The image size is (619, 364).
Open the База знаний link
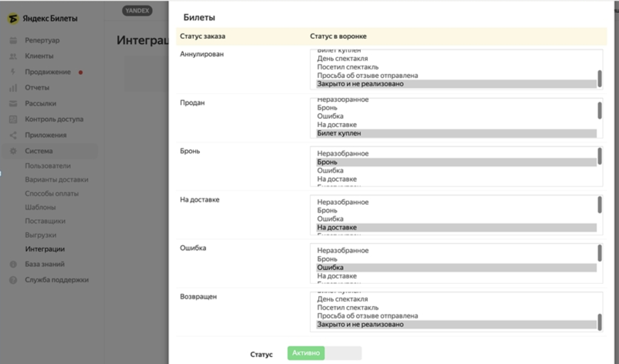click(44, 264)
